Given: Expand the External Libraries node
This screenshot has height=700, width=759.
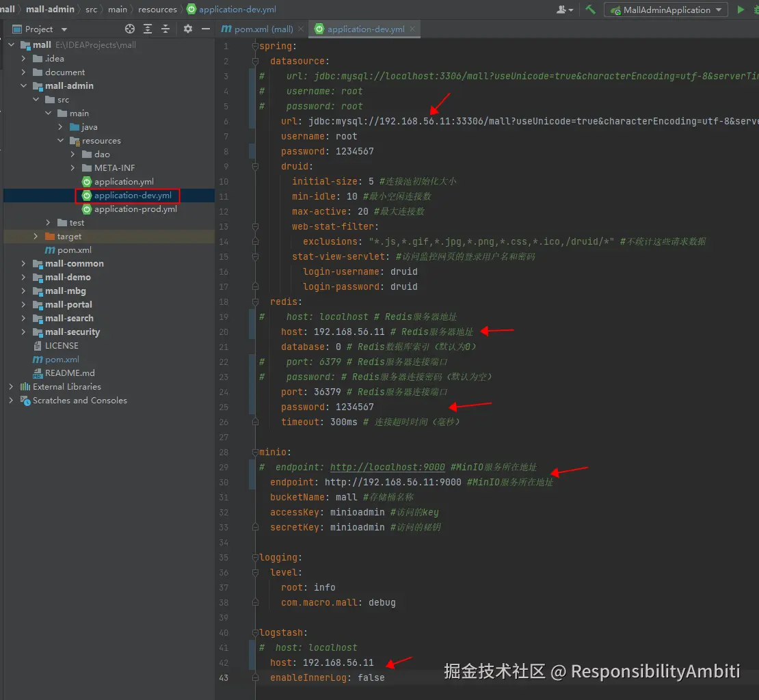Looking at the screenshot, I should pos(11,387).
